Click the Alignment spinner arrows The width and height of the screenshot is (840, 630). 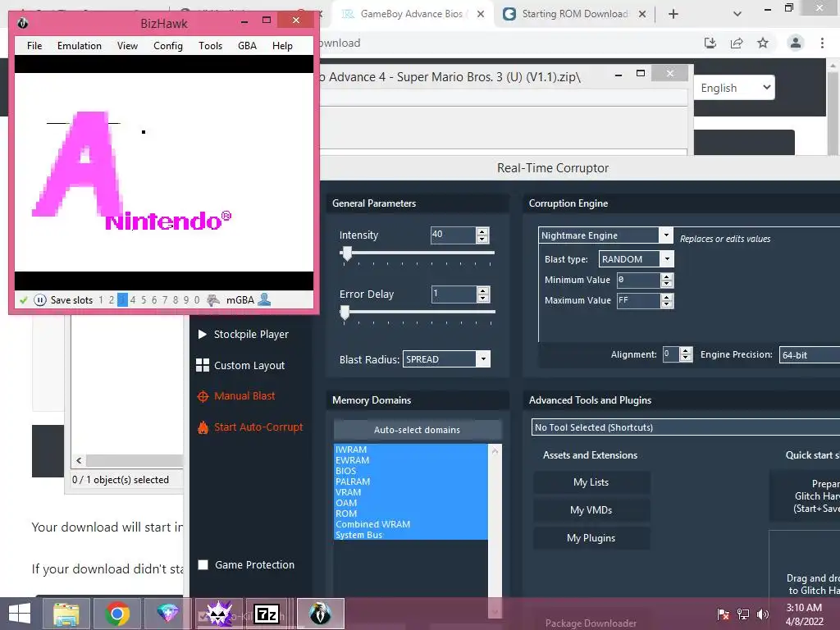(x=686, y=354)
